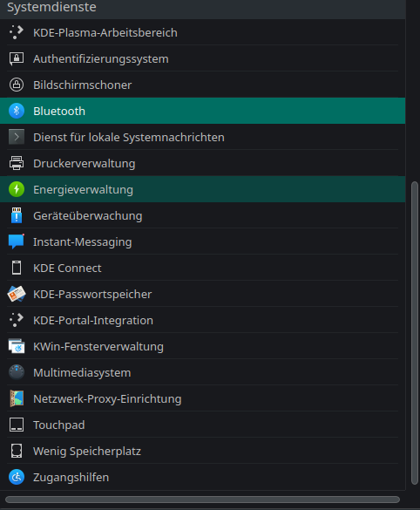Select the highlighted Bluetooth row

click(x=202, y=111)
